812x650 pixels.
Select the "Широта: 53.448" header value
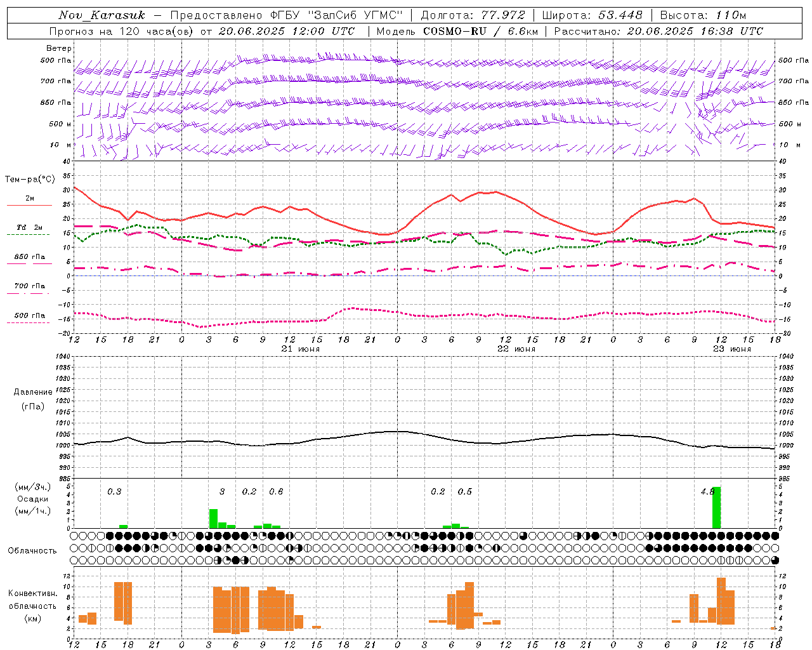pyautogui.click(x=592, y=15)
